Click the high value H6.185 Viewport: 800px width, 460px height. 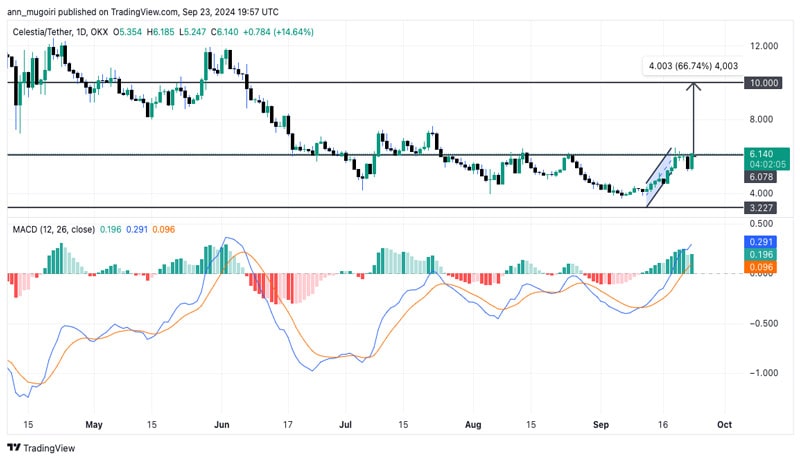(160, 32)
